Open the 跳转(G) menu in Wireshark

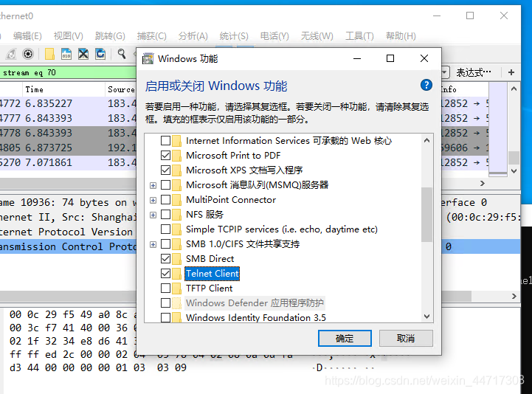110,36
